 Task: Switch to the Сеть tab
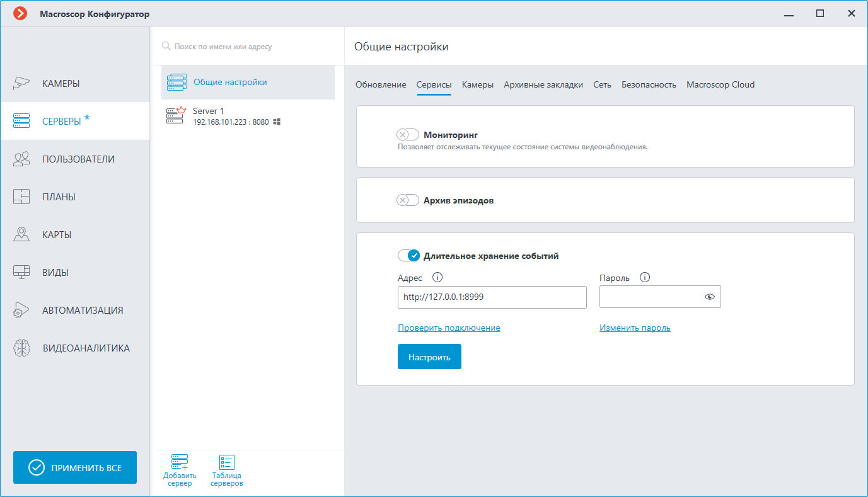point(602,84)
